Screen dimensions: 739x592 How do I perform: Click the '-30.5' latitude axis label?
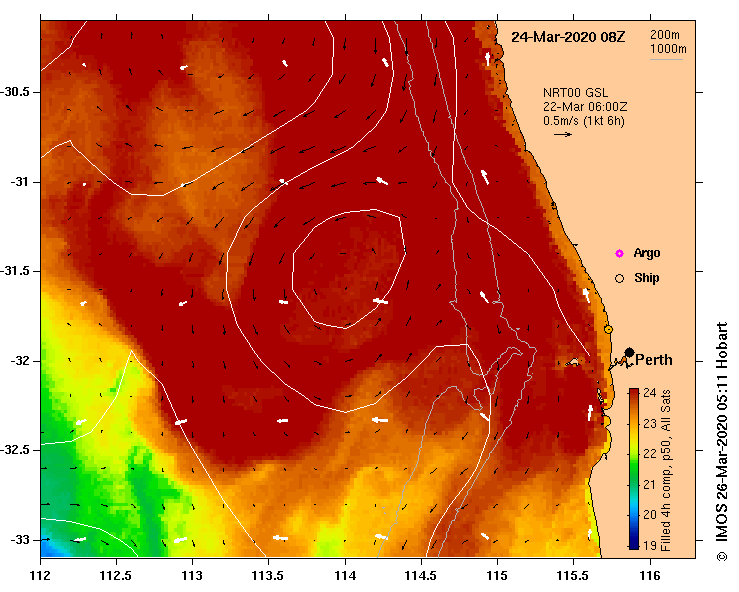(x=15, y=92)
